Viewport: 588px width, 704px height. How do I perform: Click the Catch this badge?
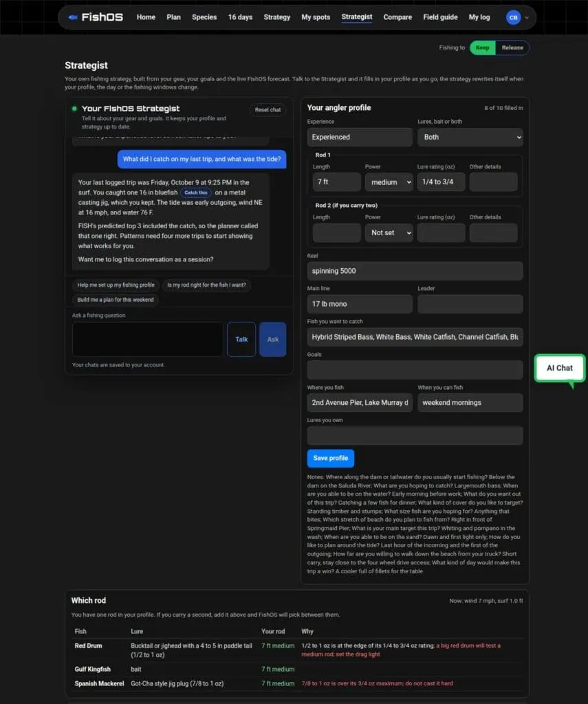point(196,192)
